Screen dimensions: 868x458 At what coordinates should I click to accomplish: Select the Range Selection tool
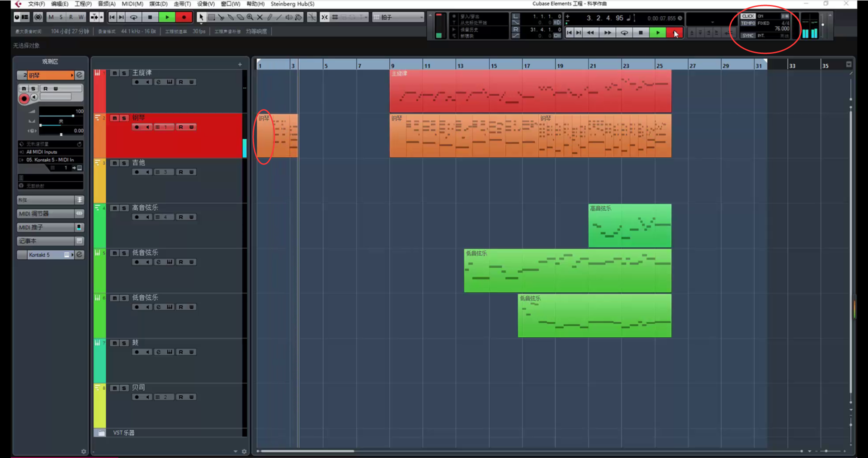coord(211,17)
